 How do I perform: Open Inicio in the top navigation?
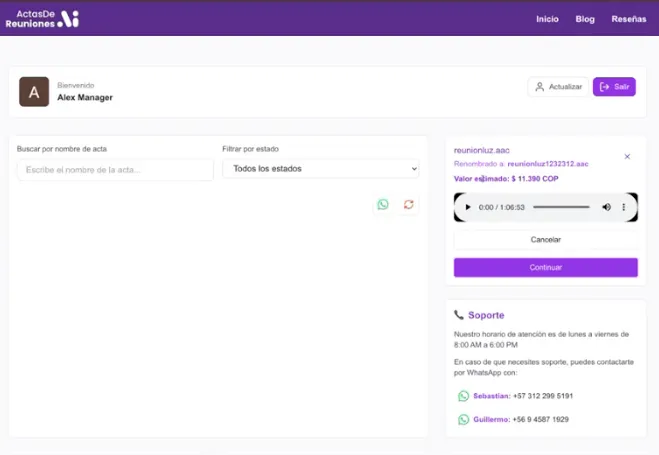tap(547, 19)
